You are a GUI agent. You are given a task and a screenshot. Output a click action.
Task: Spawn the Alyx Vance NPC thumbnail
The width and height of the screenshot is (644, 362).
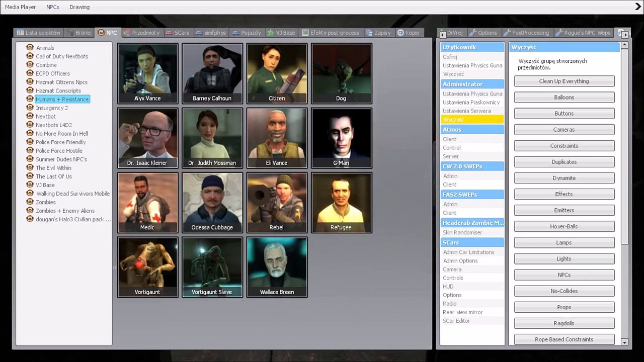(147, 73)
